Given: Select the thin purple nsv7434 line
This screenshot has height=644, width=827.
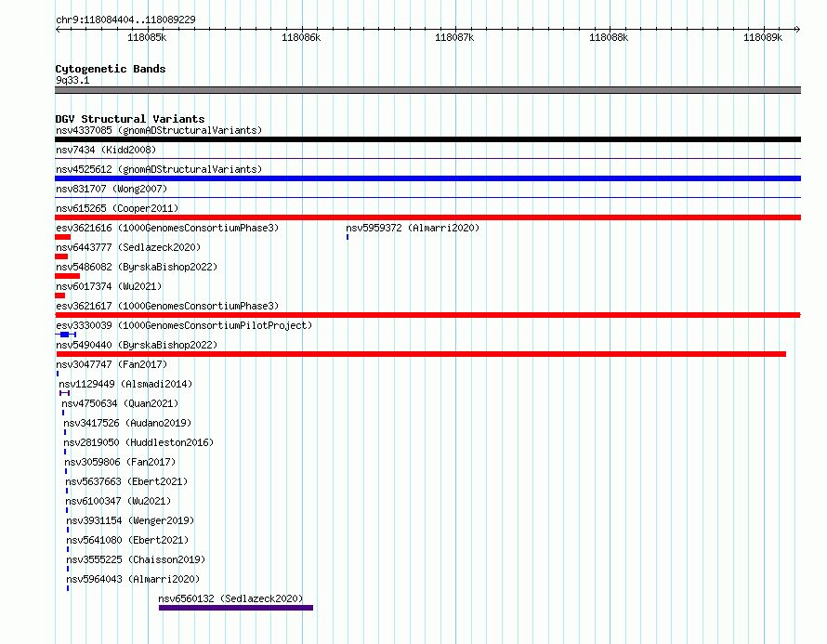Looking at the screenshot, I should click(x=427, y=158).
